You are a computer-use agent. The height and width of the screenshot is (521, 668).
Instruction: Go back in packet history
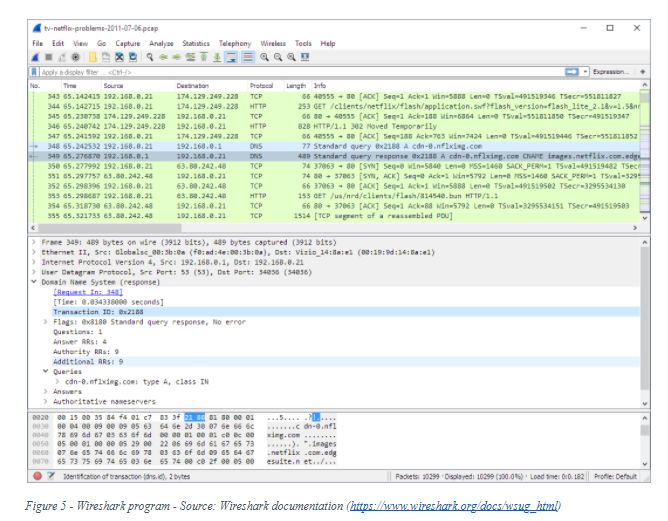point(163,57)
